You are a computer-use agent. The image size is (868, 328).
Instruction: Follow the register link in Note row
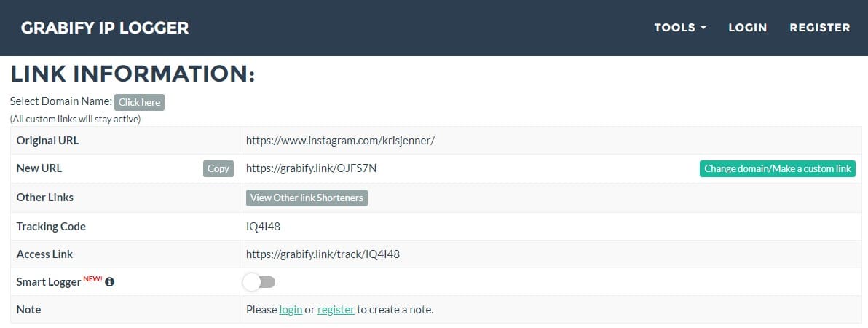pyautogui.click(x=336, y=310)
